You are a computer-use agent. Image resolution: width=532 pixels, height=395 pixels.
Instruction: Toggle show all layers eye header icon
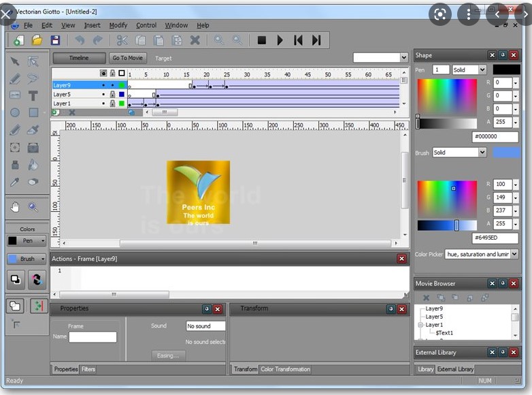(x=103, y=73)
